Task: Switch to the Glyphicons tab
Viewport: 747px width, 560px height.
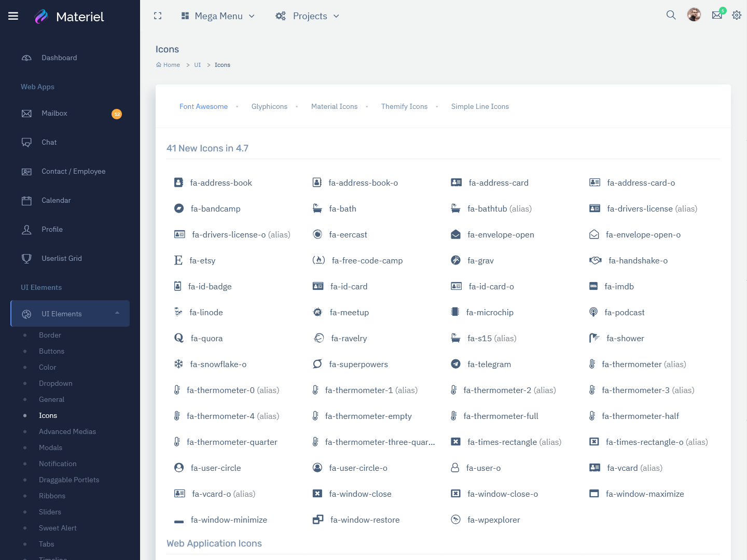Action: 269,106
